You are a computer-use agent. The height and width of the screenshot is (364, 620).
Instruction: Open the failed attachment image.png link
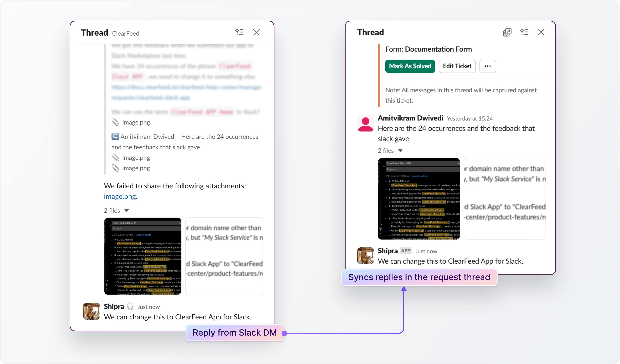(x=120, y=197)
